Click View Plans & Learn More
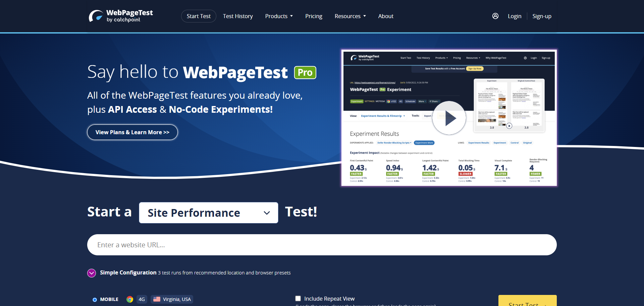 pos(132,132)
